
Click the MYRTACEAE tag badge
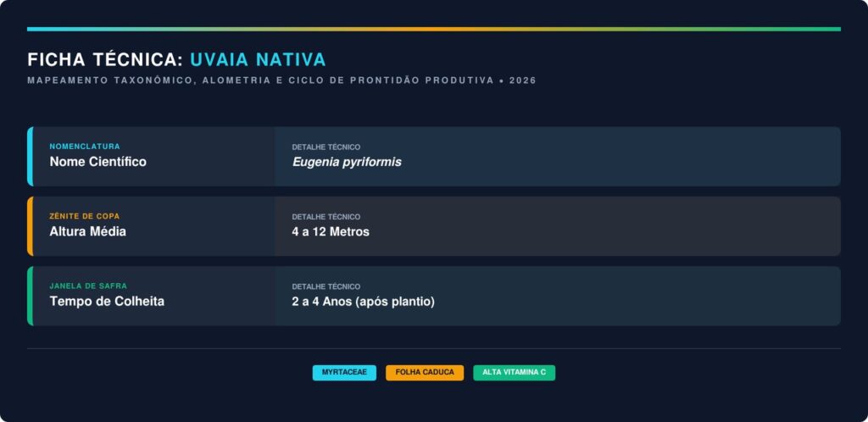tap(344, 373)
